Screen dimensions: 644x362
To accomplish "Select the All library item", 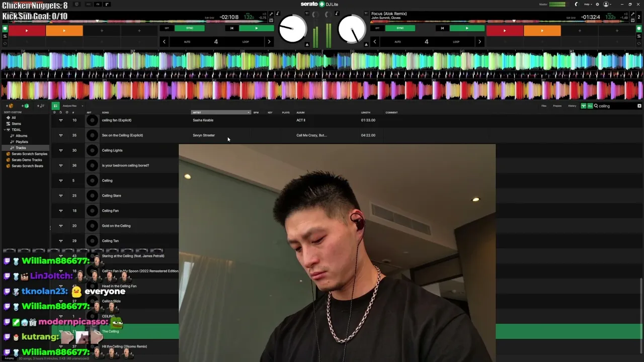I will [14, 118].
